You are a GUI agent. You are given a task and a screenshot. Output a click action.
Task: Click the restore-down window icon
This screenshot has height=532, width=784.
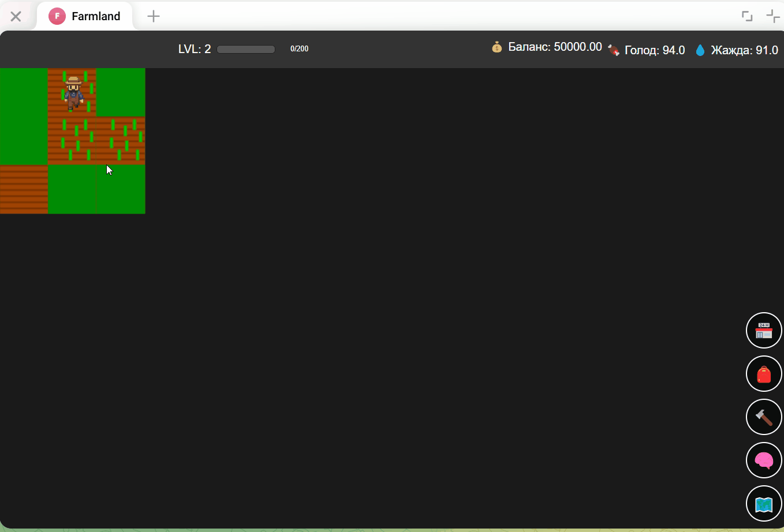click(x=747, y=16)
